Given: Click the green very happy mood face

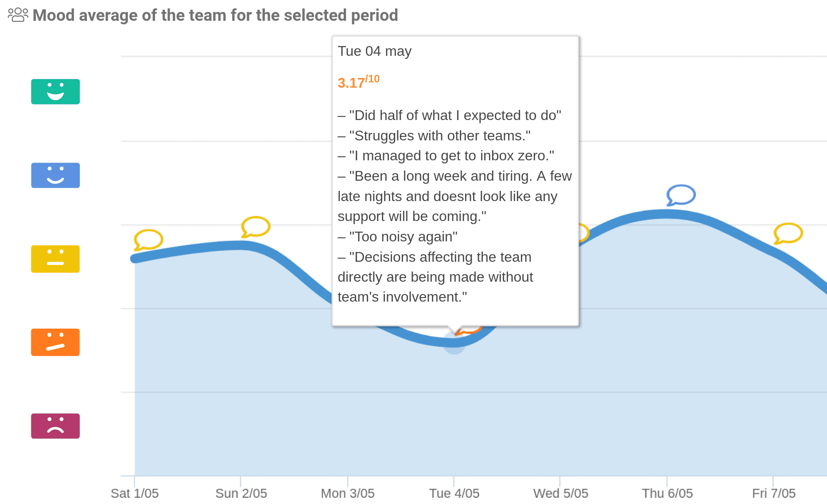Looking at the screenshot, I should pyautogui.click(x=55, y=92).
